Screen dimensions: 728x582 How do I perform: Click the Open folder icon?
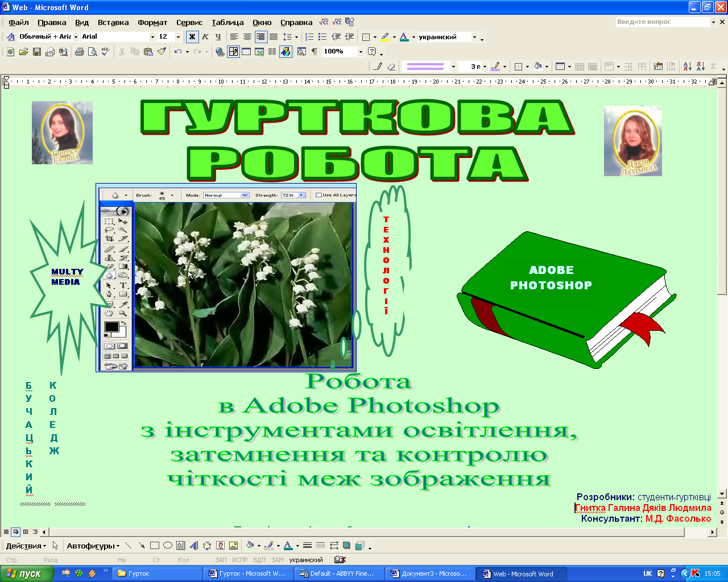point(23,52)
